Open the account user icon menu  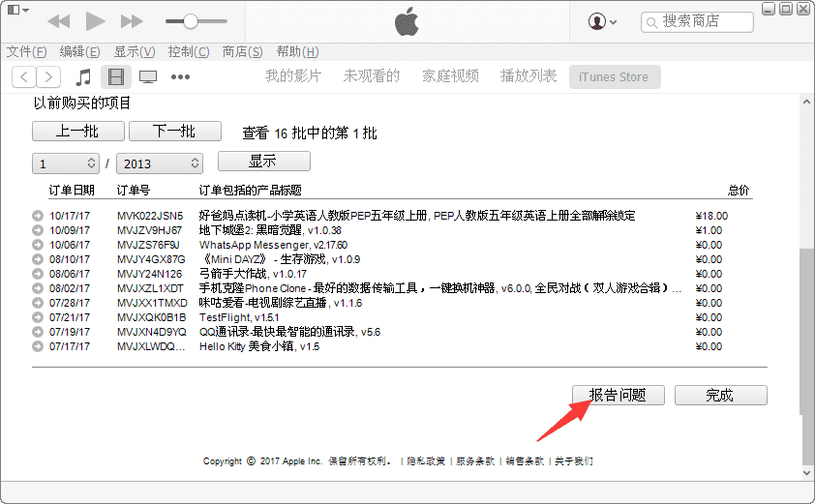[x=602, y=22]
